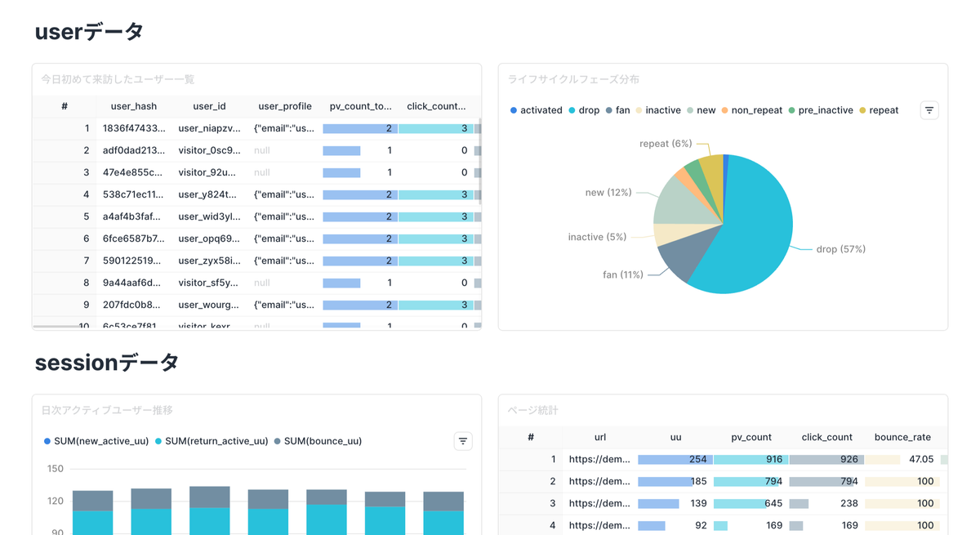
Task: Click the user_wourg... cell
Action: click(209, 305)
